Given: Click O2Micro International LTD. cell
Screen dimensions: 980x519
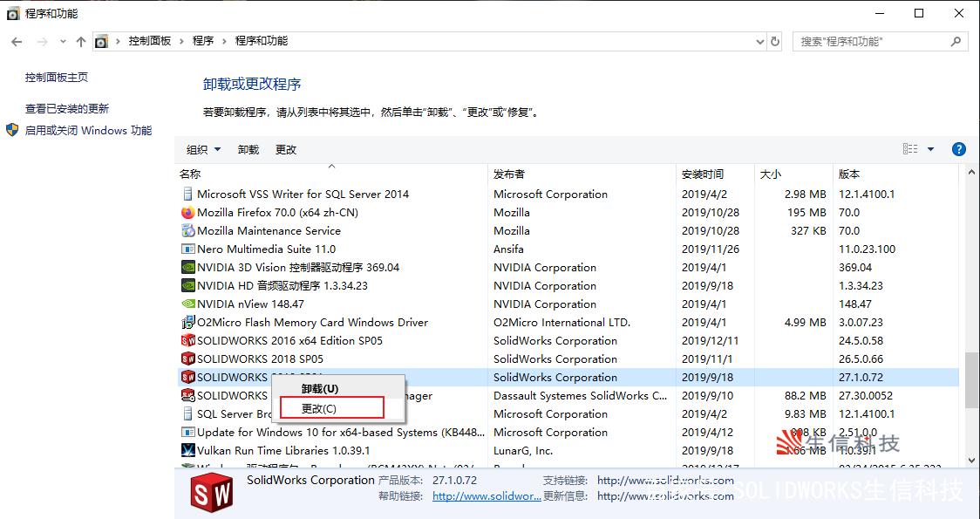Looking at the screenshot, I should pos(561,323).
